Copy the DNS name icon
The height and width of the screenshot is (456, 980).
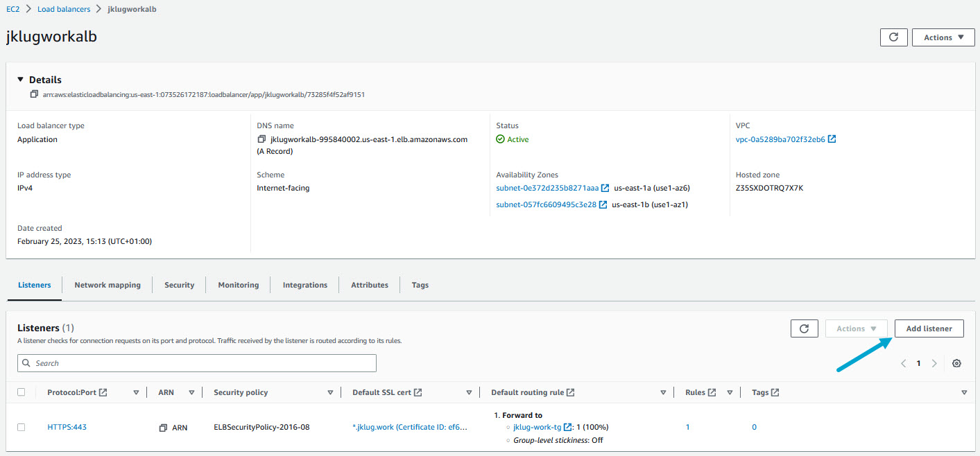(261, 139)
